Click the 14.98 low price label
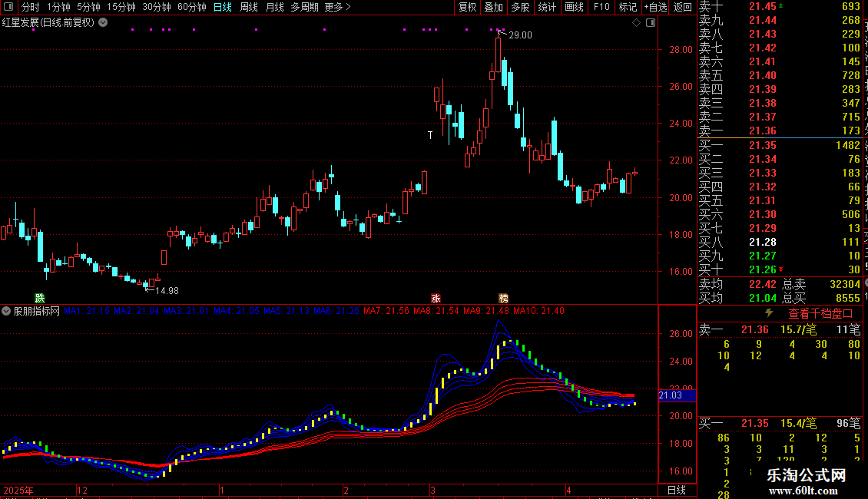Image resolution: width=868 pixels, height=499 pixels. (167, 291)
